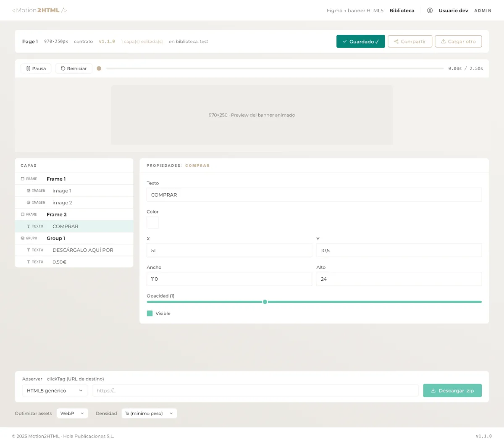Click the group icon beside Group 1
The width and height of the screenshot is (504, 445).
(x=23, y=238)
